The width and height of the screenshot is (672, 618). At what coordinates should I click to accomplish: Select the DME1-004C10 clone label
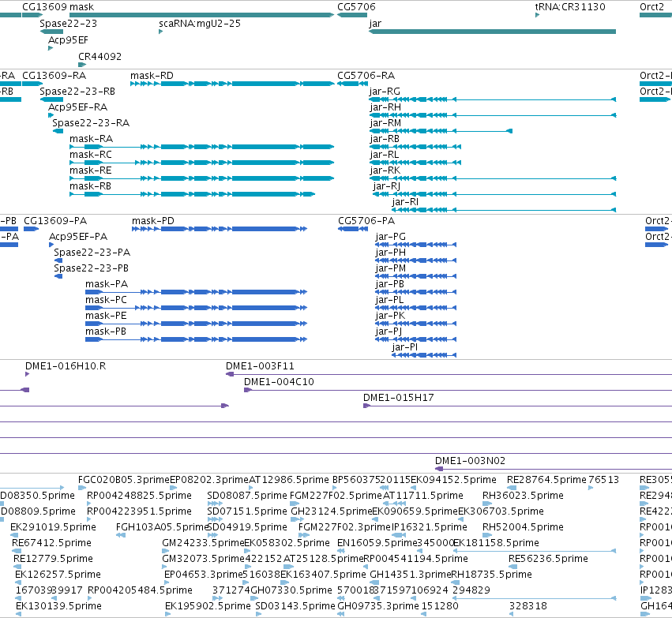click(279, 382)
